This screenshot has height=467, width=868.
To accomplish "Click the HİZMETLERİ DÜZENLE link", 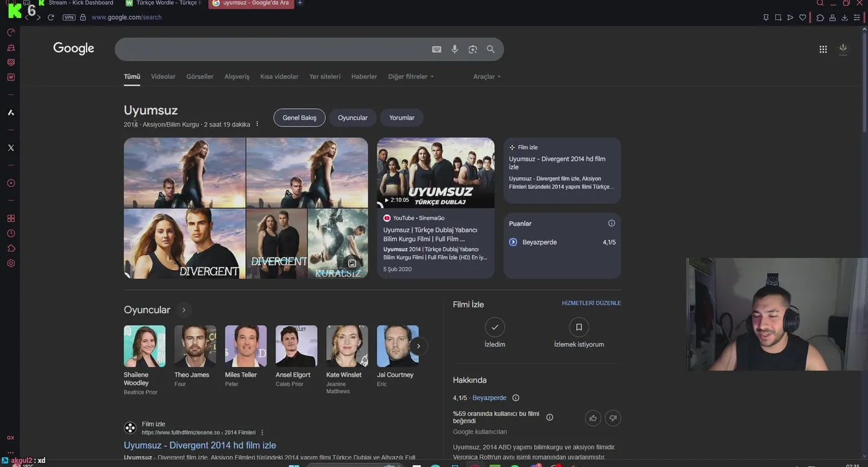I will point(591,303).
